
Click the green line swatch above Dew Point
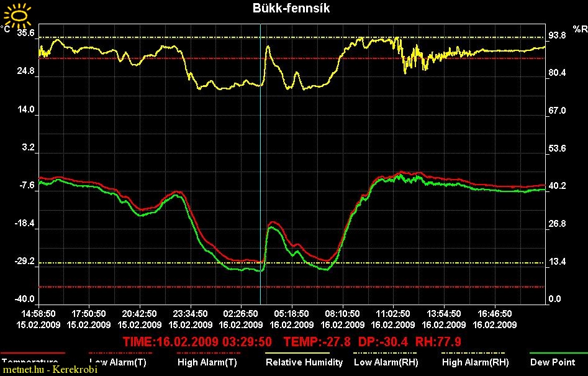pyautogui.click(x=557, y=352)
